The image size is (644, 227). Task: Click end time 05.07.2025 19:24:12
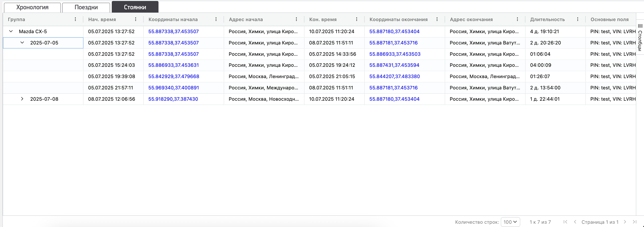point(332,65)
